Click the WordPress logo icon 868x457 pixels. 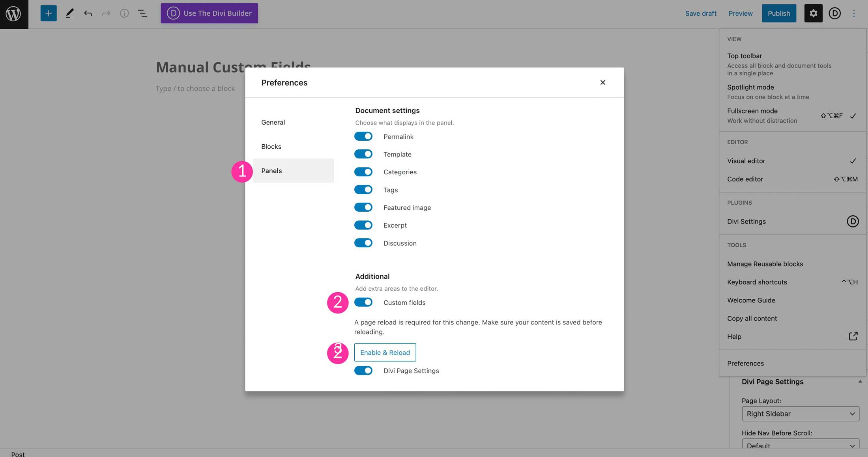click(x=14, y=14)
